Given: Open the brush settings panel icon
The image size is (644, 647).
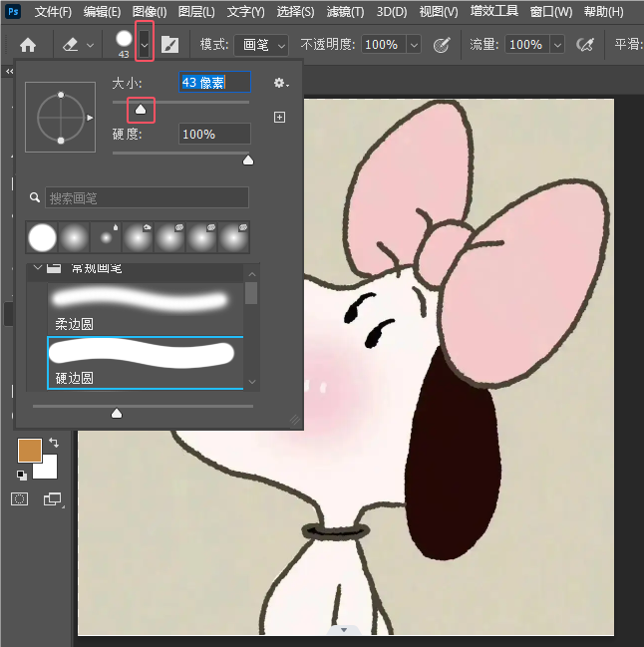Looking at the screenshot, I should click(170, 45).
